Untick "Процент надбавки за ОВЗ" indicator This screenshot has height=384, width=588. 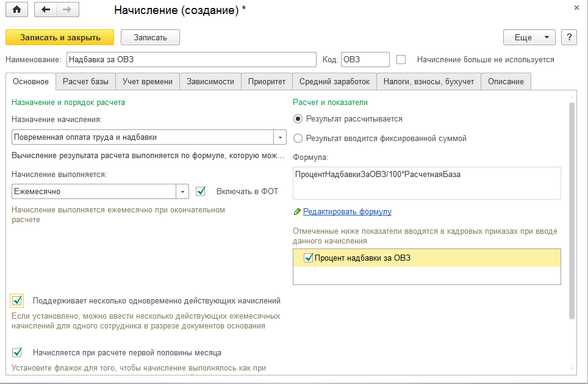pyautogui.click(x=309, y=258)
